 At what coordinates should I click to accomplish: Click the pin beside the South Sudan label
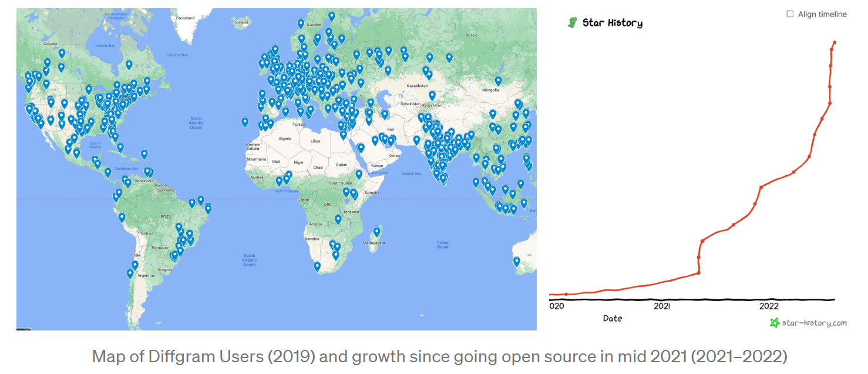359,174
